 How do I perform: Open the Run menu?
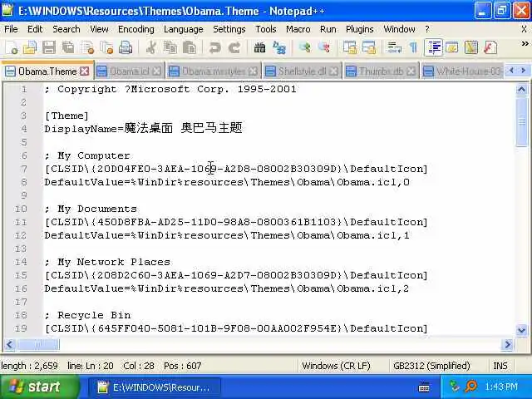point(328,29)
